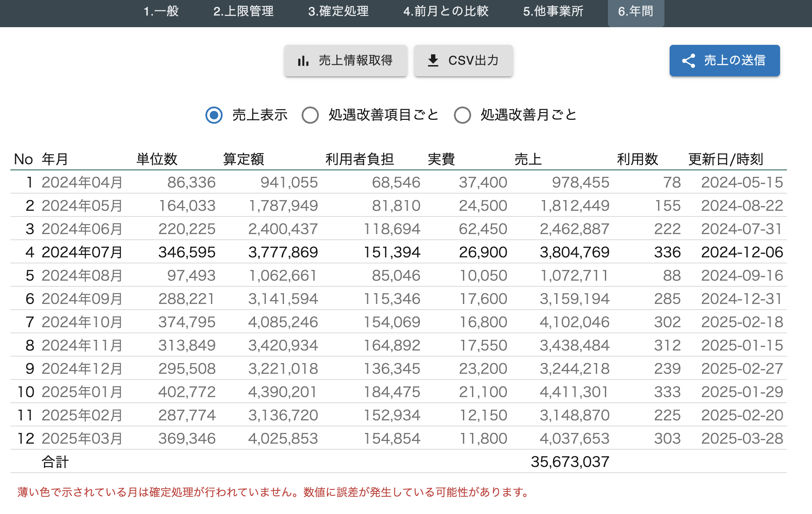Click unit count 402,772
This screenshot has height=514, width=812.
pyautogui.click(x=186, y=392)
